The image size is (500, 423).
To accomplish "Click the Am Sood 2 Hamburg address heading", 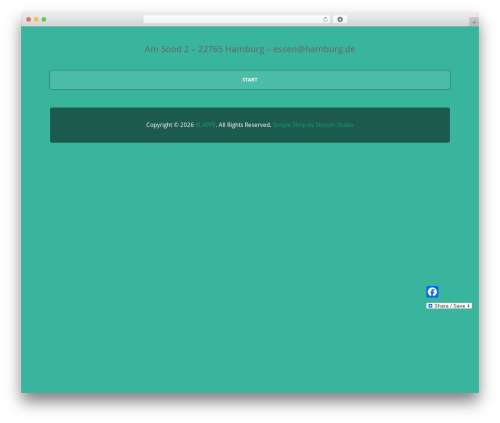I will point(250,49).
